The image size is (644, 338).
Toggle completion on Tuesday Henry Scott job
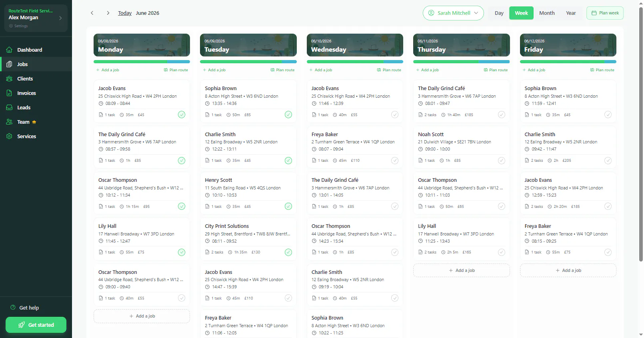288,206
